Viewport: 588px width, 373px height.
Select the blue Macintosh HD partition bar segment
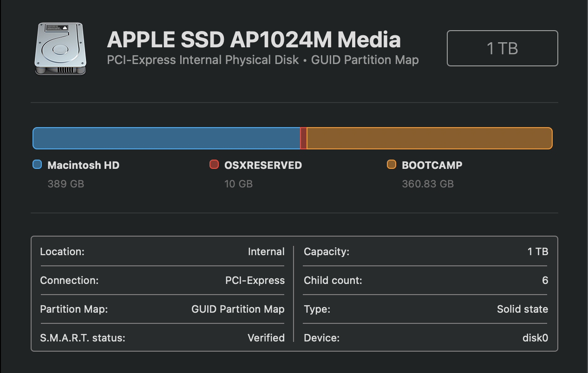pos(166,138)
